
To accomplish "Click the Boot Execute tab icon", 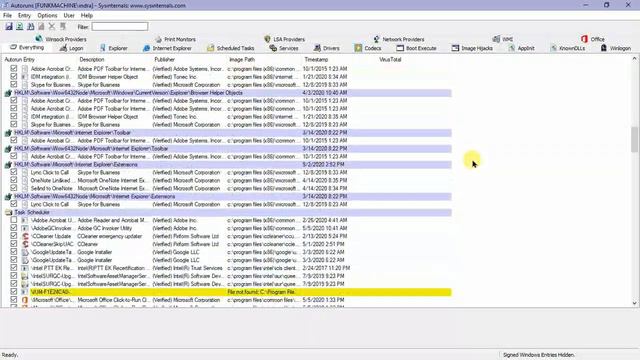I will (x=400, y=48).
